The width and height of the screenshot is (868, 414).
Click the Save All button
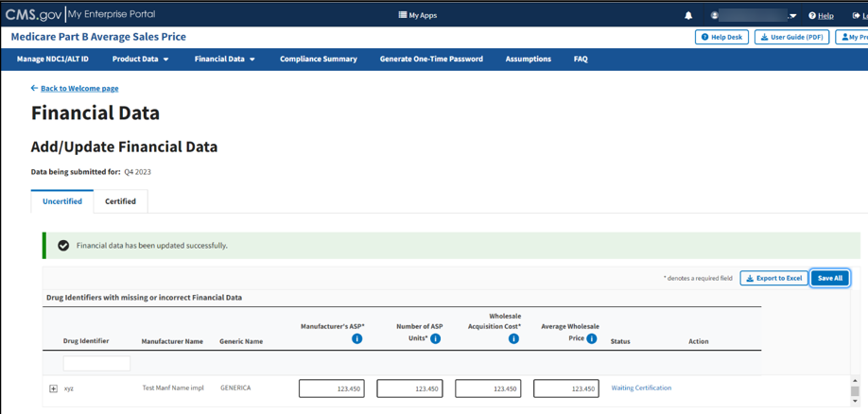pos(829,278)
